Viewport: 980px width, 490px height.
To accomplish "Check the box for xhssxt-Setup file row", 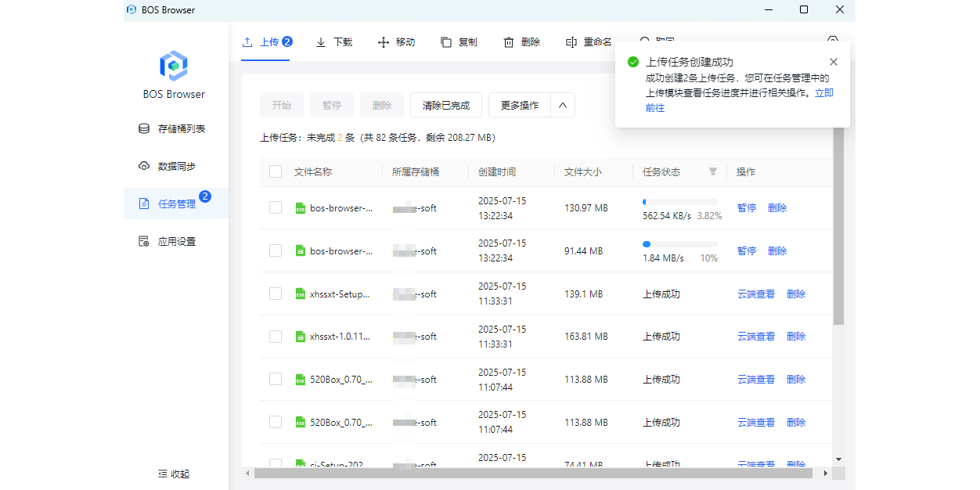I will pos(276,294).
